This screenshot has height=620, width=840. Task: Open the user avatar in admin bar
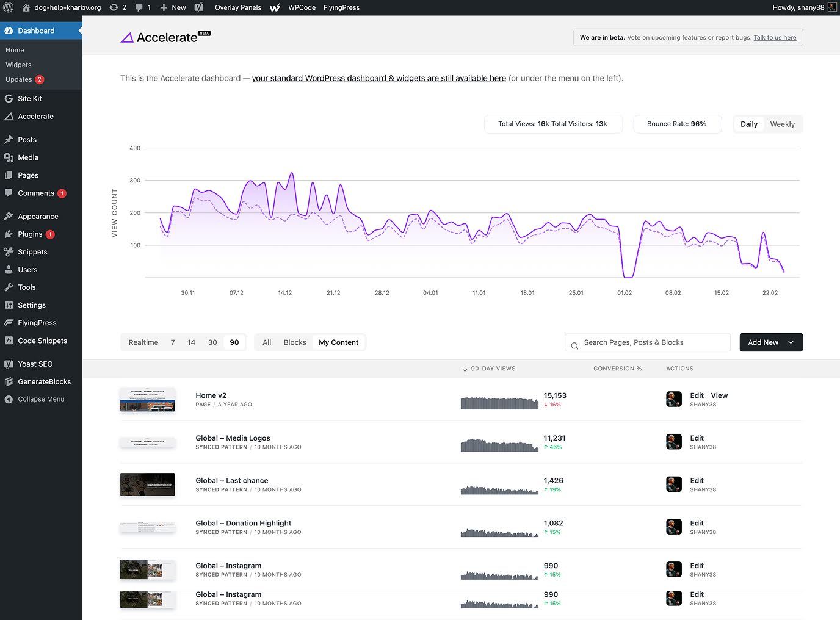pyautogui.click(x=831, y=7)
